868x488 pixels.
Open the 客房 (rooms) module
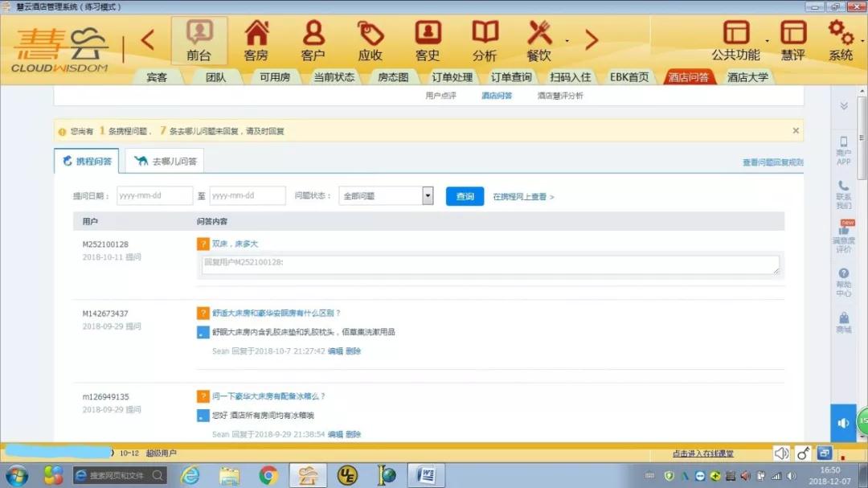pos(256,40)
